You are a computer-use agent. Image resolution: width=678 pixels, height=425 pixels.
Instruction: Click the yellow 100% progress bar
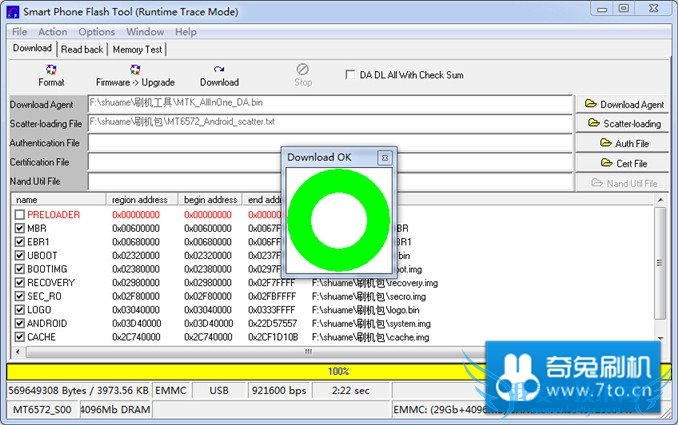tap(339, 371)
